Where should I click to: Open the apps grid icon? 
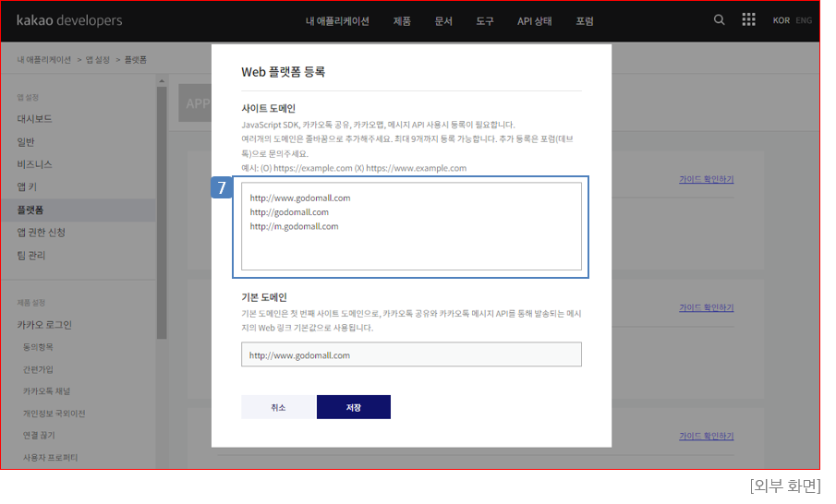tap(748, 20)
